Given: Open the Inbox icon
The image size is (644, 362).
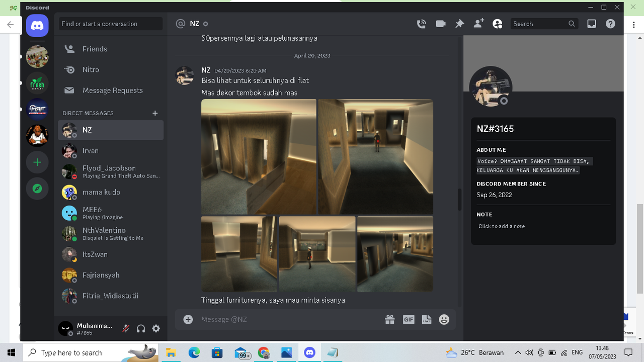Looking at the screenshot, I should [592, 24].
